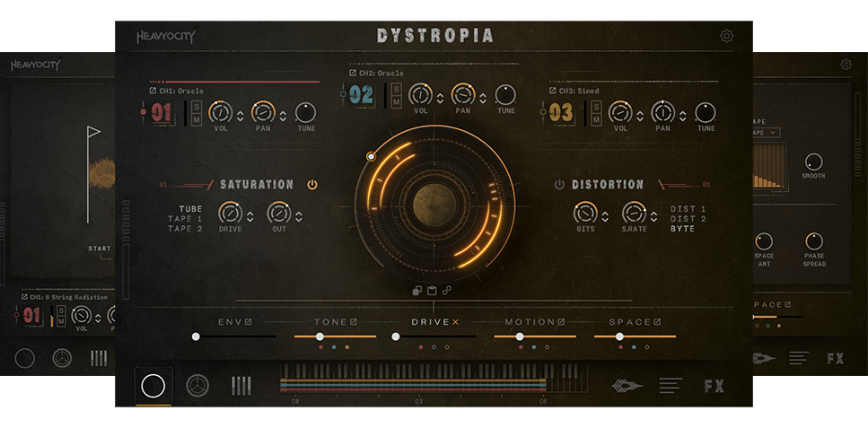The image size is (868, 428).
Task: Select TAPE 1 saturation mode
Action: point(185,219)
